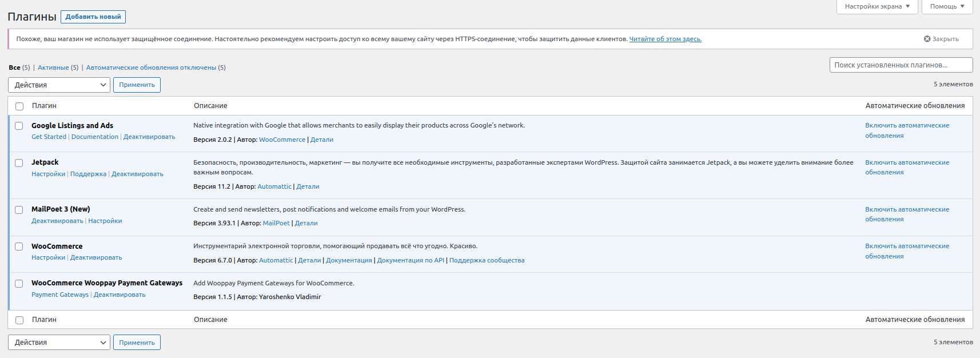This screenshot has width=980, height=358.
Task: Click the MailPoet 3 (New) plugin title
Action: coord(61,209)
